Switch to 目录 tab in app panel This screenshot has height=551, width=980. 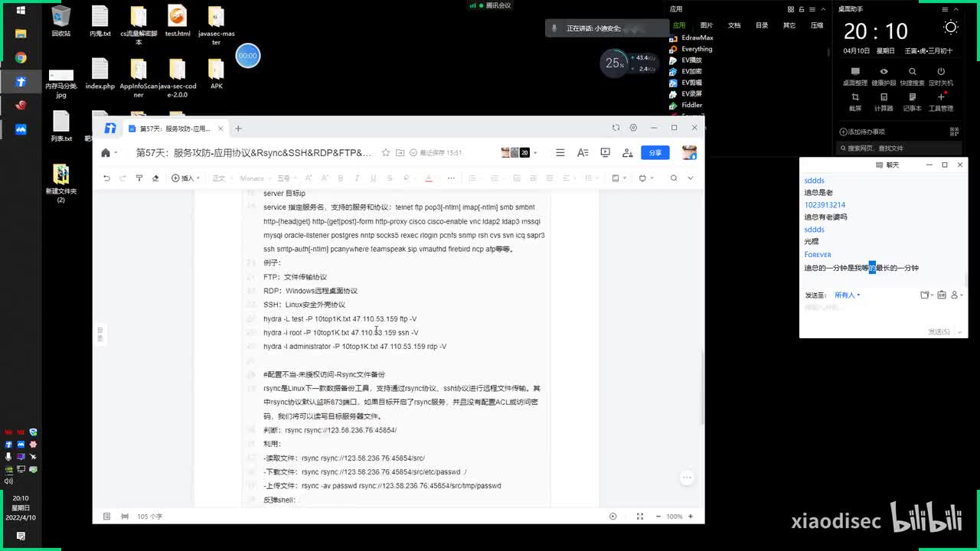[762, 25]
